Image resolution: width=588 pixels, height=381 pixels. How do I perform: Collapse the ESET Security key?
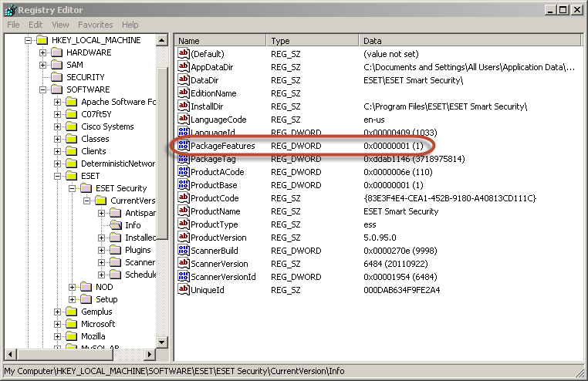[72, 188]
